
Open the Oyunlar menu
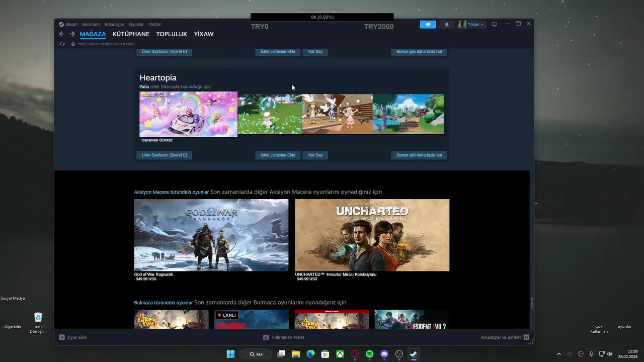tap(136, 24)
